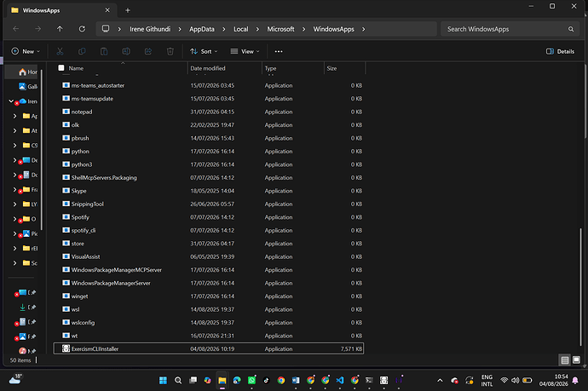Viewport: 588px width, 391px height.
Task: Select the winget file row
Action: (209, 296)
